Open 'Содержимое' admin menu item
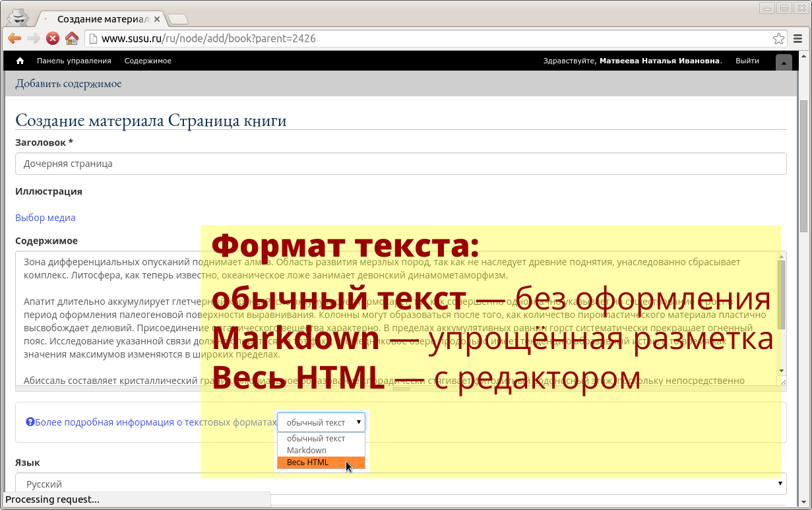 coord(148,61)
